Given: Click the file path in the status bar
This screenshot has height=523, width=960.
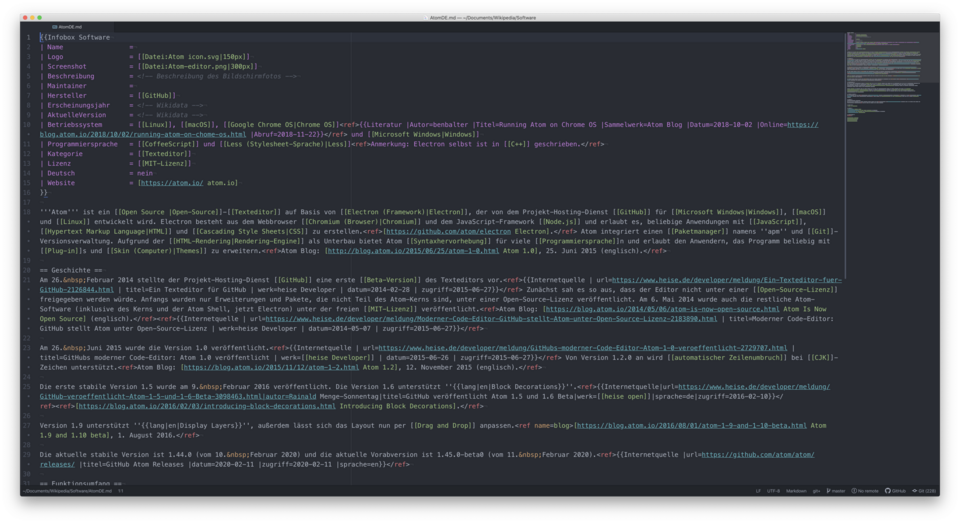Looking at the screenshot, I should click(x=68, y=491).
